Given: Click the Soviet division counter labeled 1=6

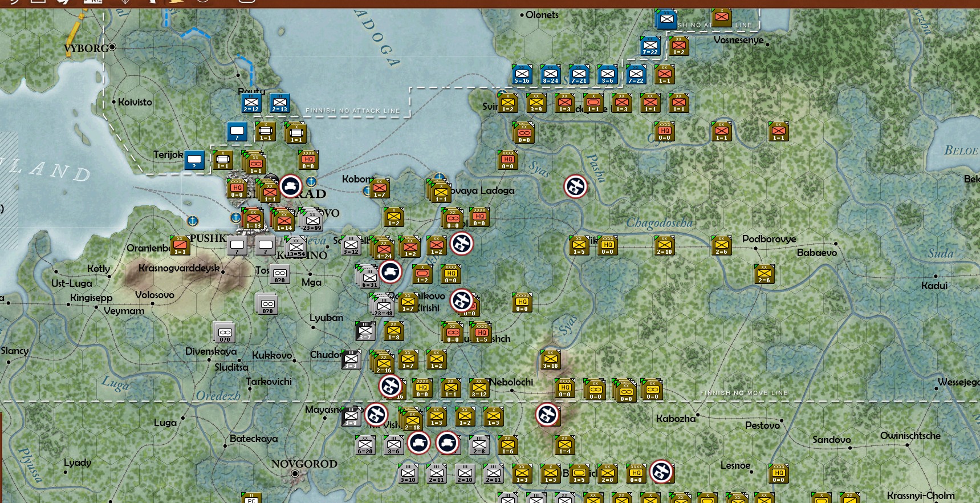Looking at the screenshot, I should (508, 445).
